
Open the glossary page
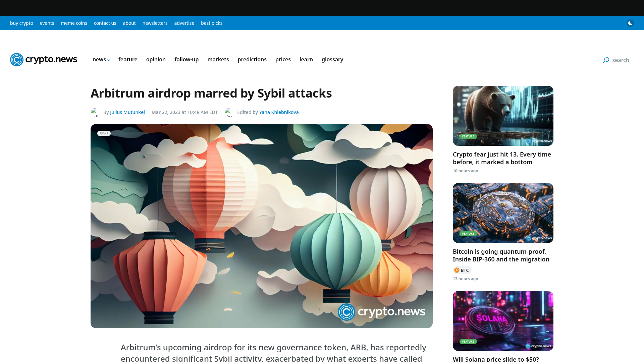click(332, 59)
